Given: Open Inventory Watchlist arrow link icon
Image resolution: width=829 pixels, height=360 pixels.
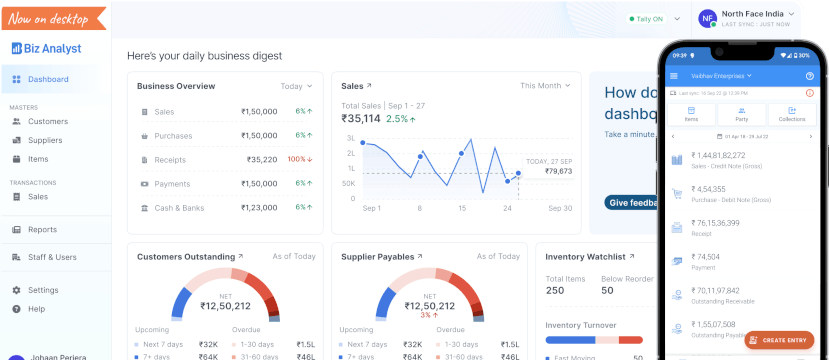Looking at the screenshot, I should 631,256.
